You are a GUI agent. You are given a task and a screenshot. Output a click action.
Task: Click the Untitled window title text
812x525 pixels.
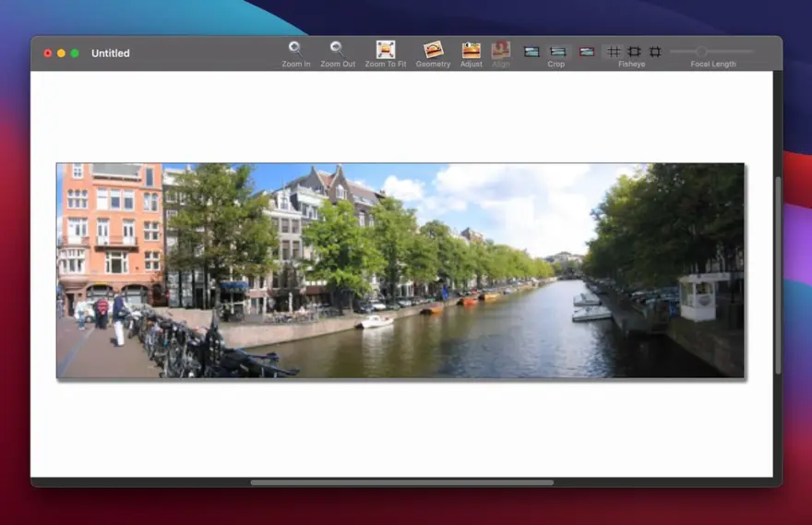click(111, 54)
